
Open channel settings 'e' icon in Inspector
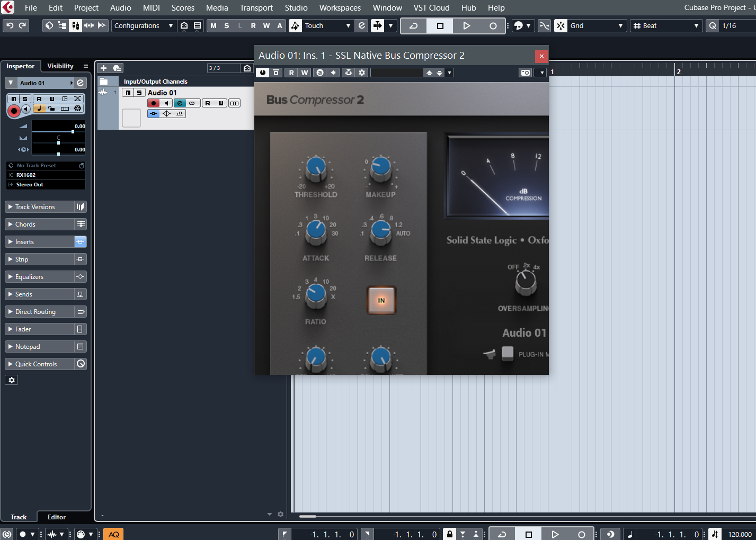point(80,83)
